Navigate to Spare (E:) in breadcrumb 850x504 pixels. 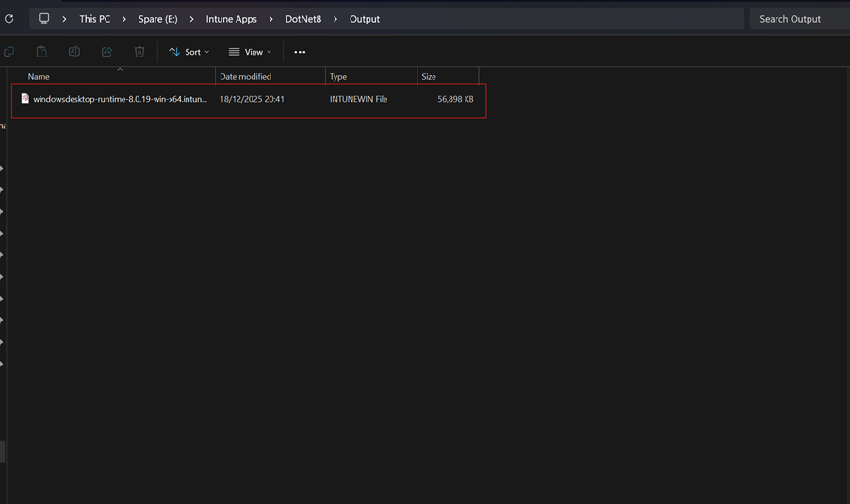(x=157, y=19)
